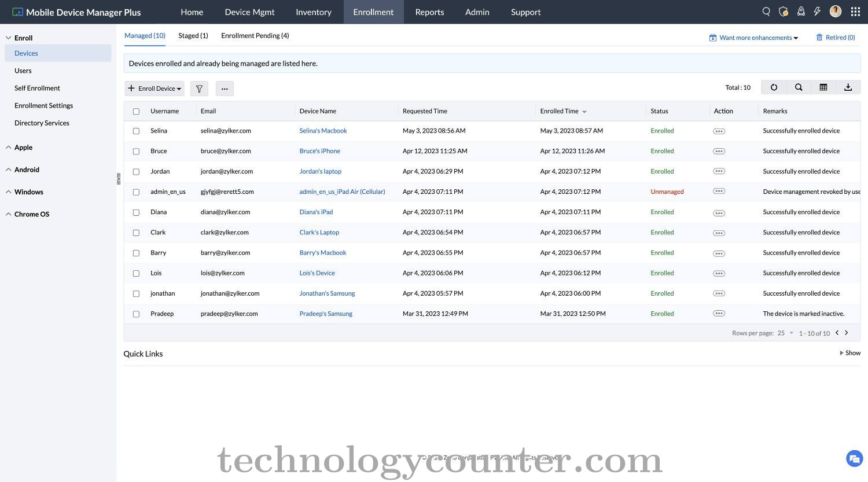Click the filter funnel icon
The height and width of the screenshot is (482, 868).
click(x=199, y=89)
